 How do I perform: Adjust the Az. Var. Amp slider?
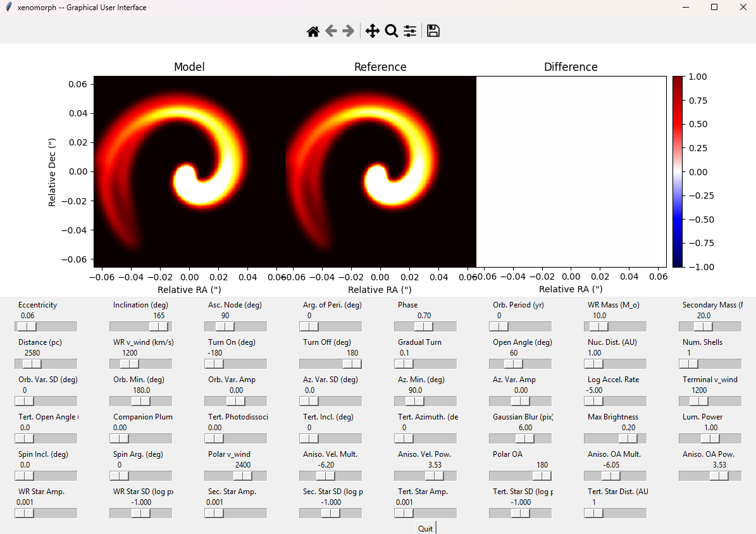coord(520,401)
